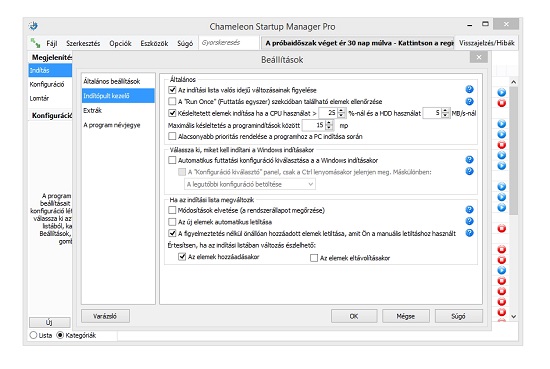Click the maximum delay seconds stepper arrows

329,125
